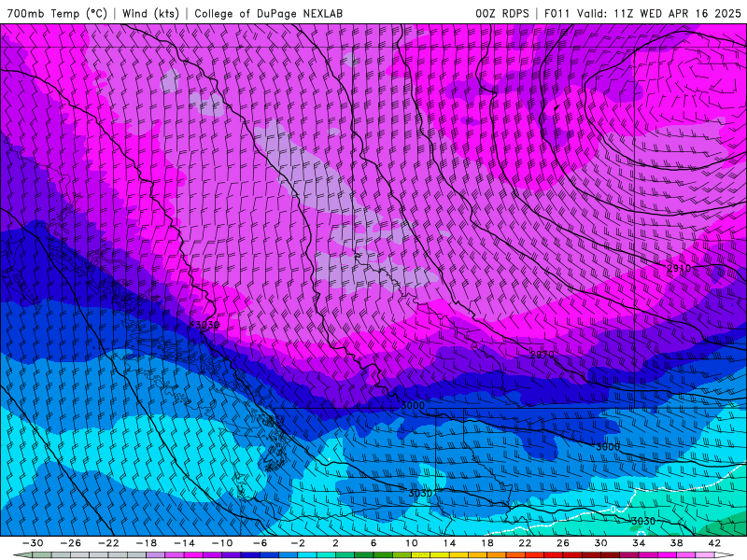The image size is (747, 560).
Task: Click the "38" color bar tick label
Action: (x=676, y=543)
